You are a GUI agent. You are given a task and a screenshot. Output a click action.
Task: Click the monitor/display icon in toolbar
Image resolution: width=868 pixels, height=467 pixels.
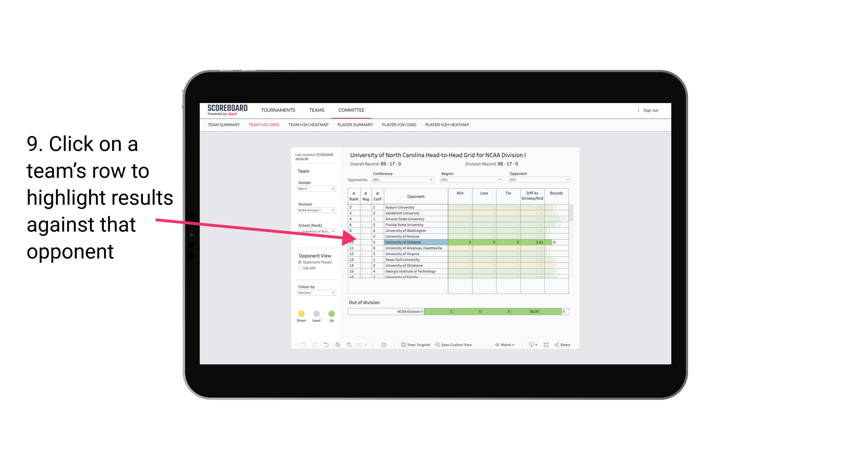pos(530,345)
